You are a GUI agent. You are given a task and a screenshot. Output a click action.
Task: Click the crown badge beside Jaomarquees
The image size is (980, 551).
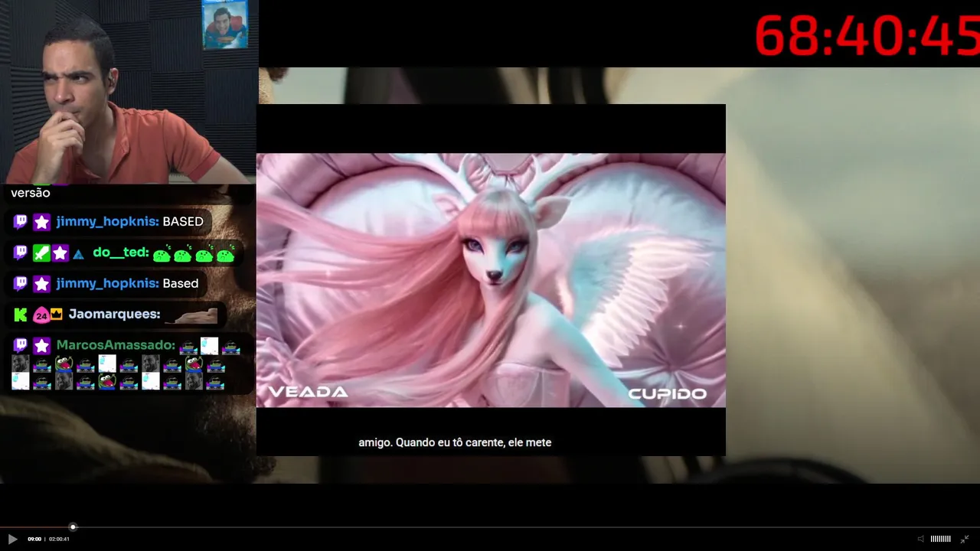tap(56, 315)
